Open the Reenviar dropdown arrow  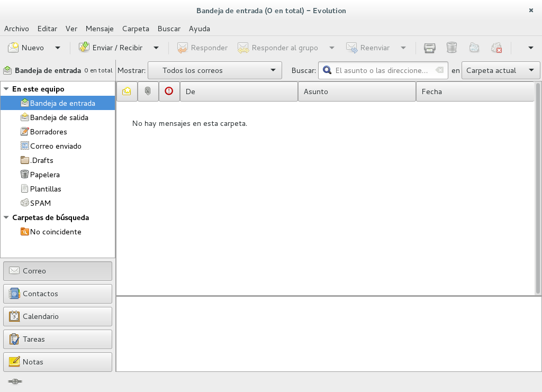tap(403, 48)
